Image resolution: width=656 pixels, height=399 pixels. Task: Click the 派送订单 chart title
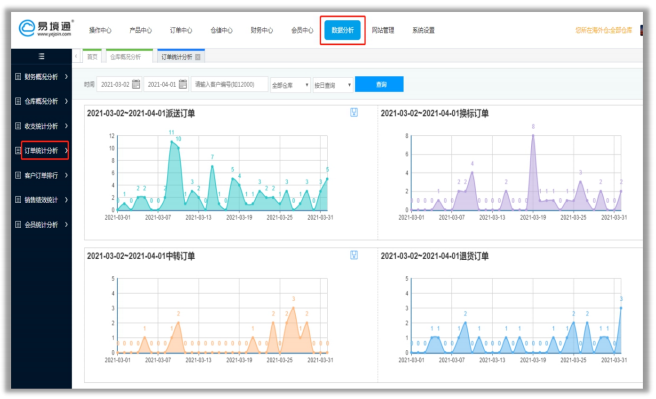click(141, 113)
